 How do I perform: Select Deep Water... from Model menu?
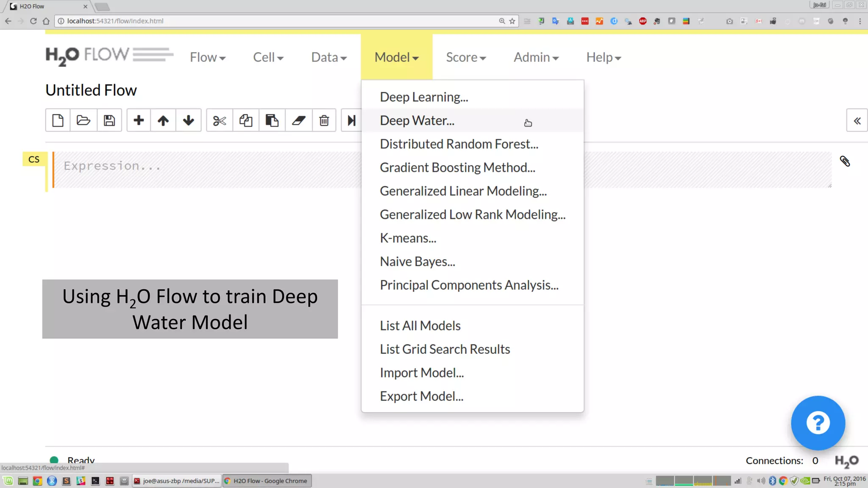click(417, 121)
